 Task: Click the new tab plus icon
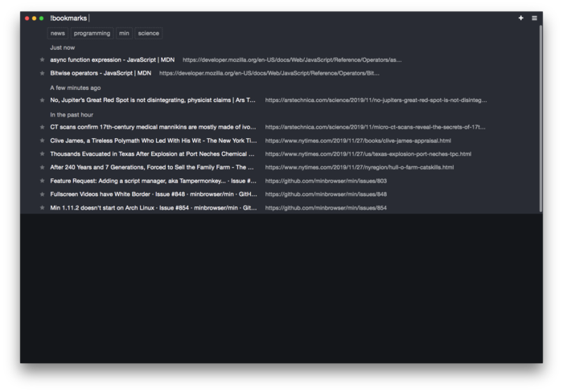click(x=521, y=18)
